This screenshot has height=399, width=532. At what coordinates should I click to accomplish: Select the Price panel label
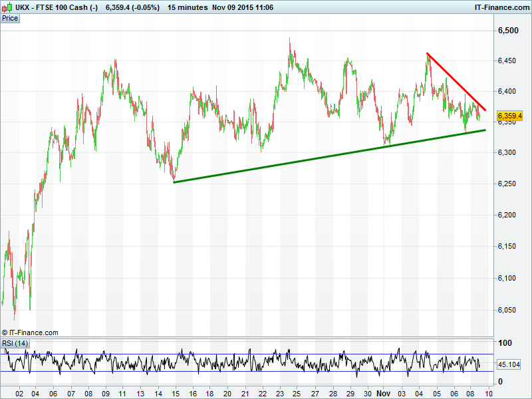(x=10, y=18)
